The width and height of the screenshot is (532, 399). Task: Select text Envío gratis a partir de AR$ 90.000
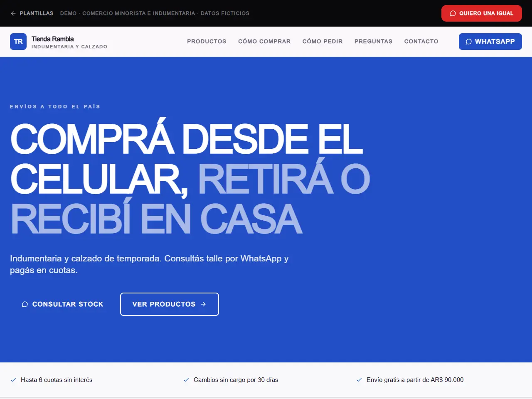(415, 380)
